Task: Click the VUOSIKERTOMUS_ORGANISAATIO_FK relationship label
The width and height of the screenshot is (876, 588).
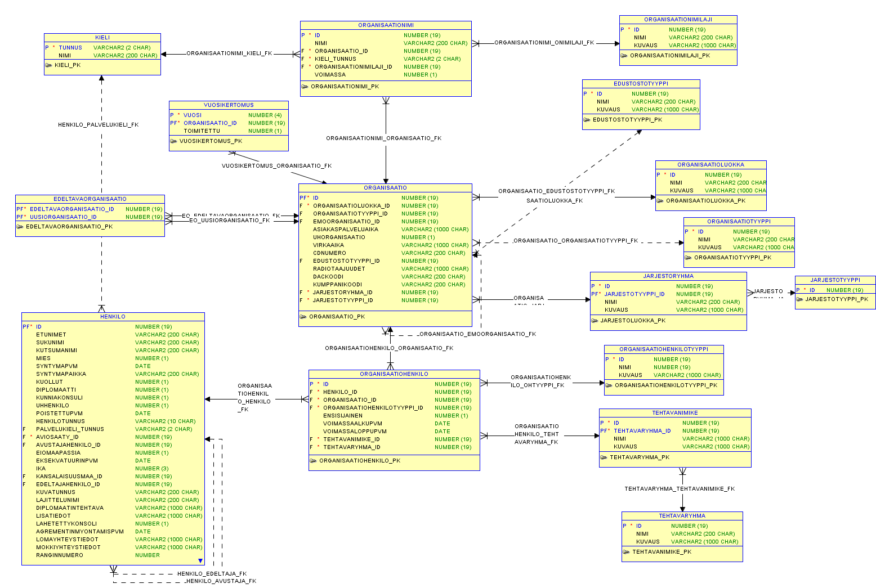Action: pos(276,166)
